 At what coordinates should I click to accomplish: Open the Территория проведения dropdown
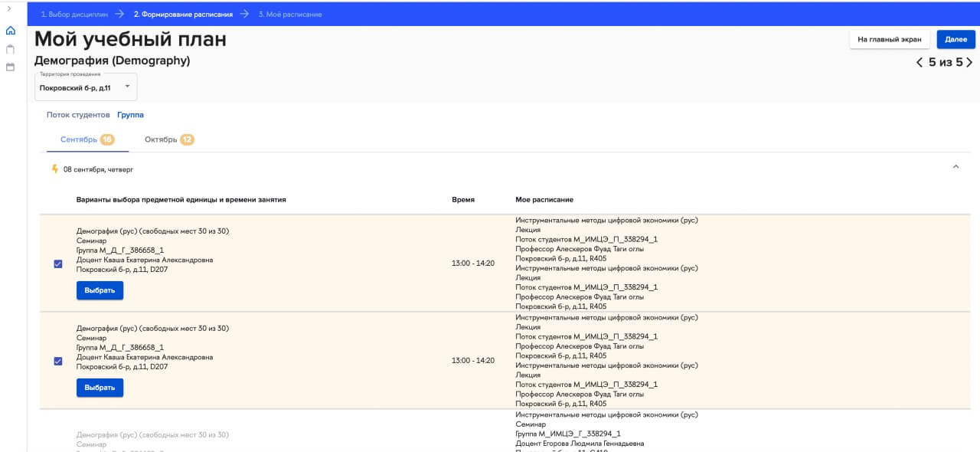click(86, 87)
